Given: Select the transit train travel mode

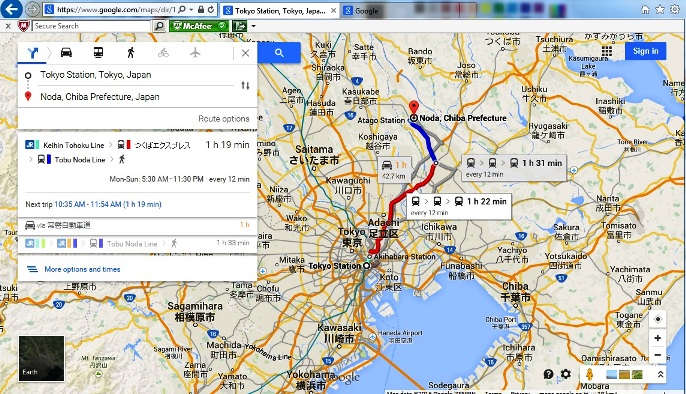Looking at the screenshot, I should click(x=98, y=52).
